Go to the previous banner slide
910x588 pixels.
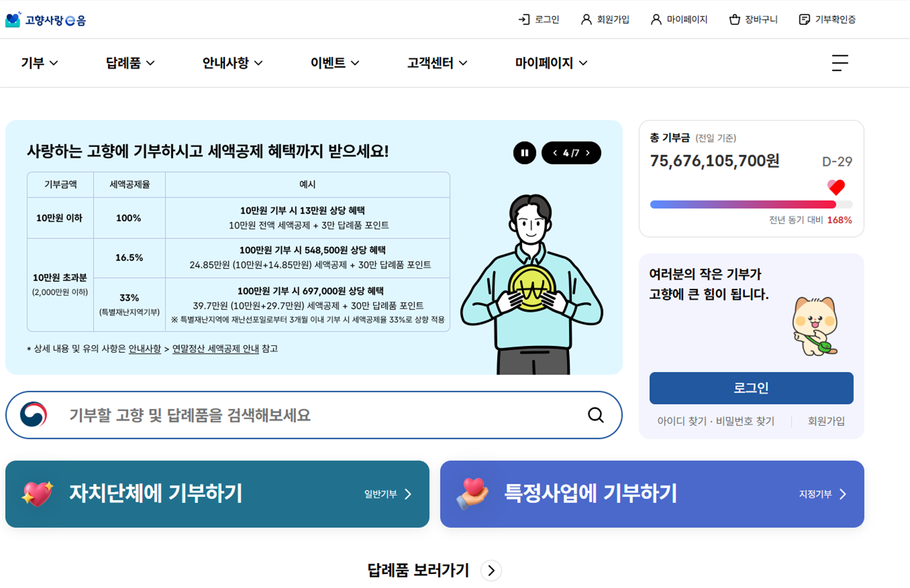(555, 153)
